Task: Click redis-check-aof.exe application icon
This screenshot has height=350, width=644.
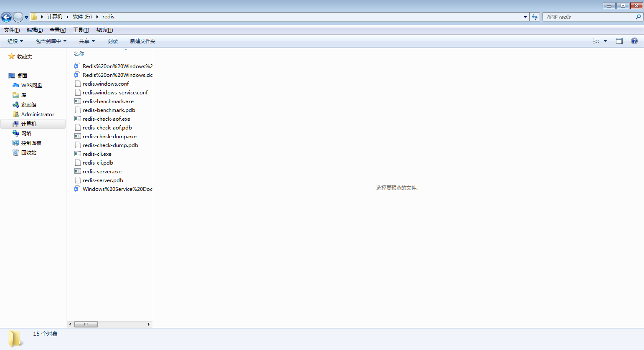Action: point(77,119)
